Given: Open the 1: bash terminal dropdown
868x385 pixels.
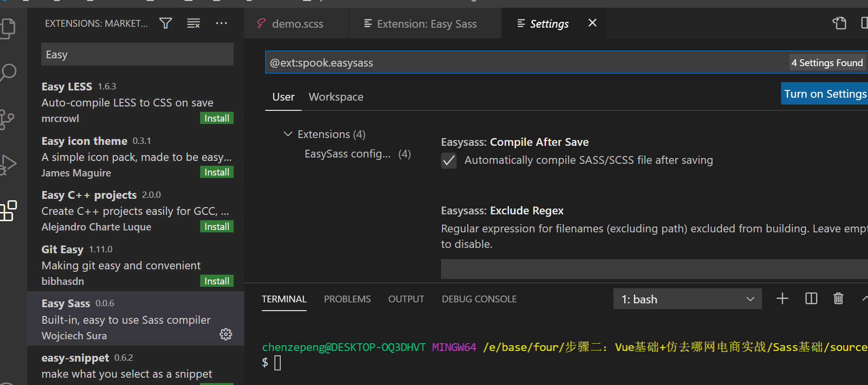Looking at the screenshot, I should 687,299.
